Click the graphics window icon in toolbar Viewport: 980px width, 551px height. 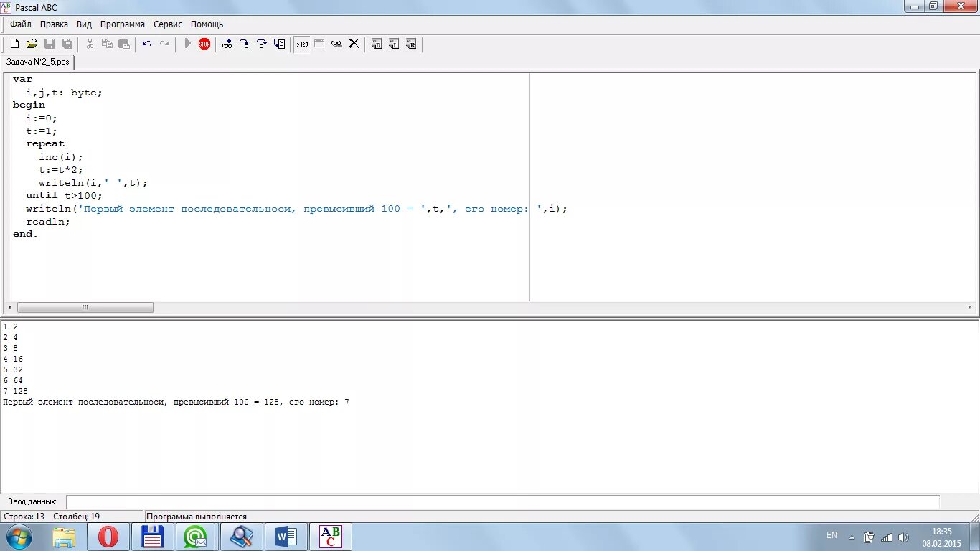click(319, 44)
